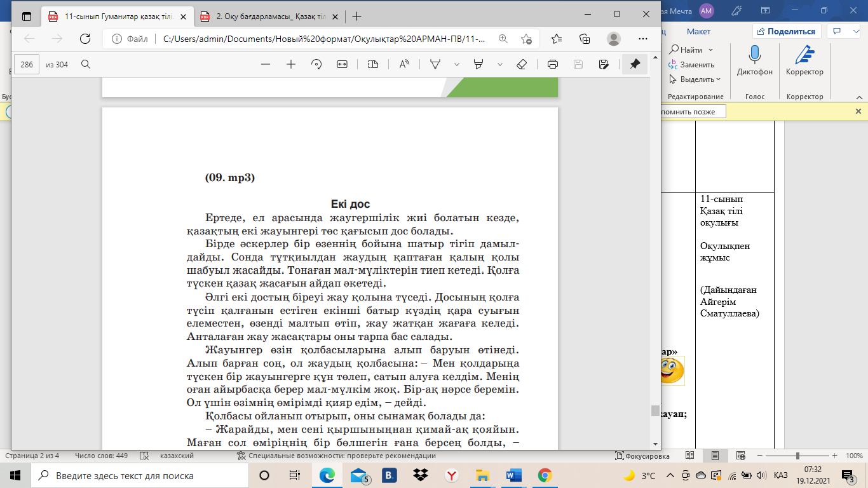868x488 pixels.
Task: Expand the Draw pen options dropdown
Action: [x=456, y=64]
